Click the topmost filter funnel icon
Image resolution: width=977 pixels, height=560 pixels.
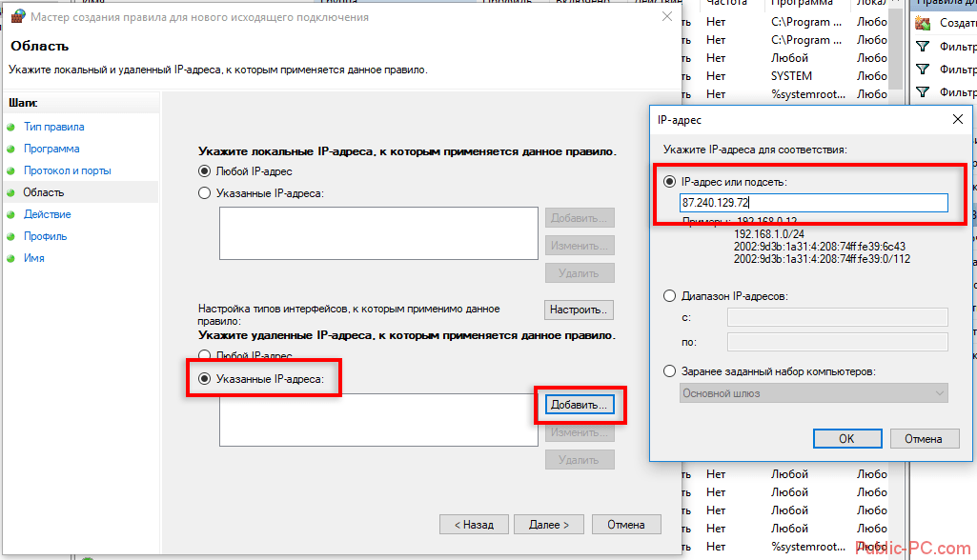pyautogui.click(x=922, y=46)
